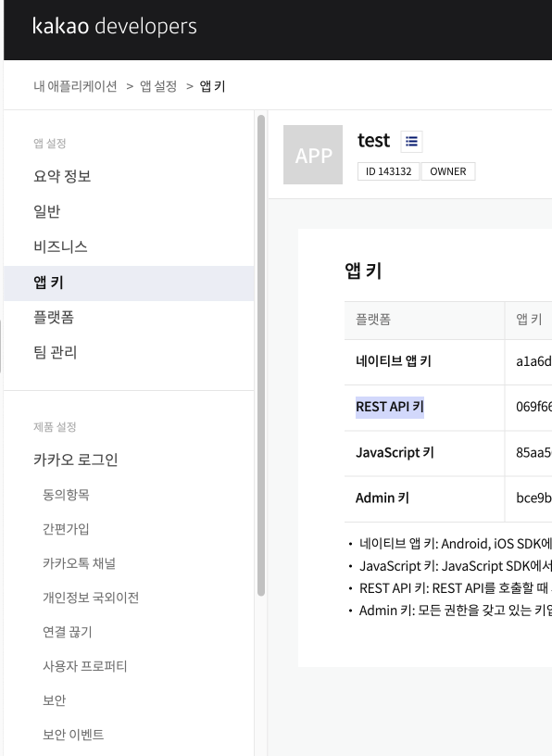Open 카카오 로그인 product setting
This screenshot has height=756, width=552.
coord(76,460)
